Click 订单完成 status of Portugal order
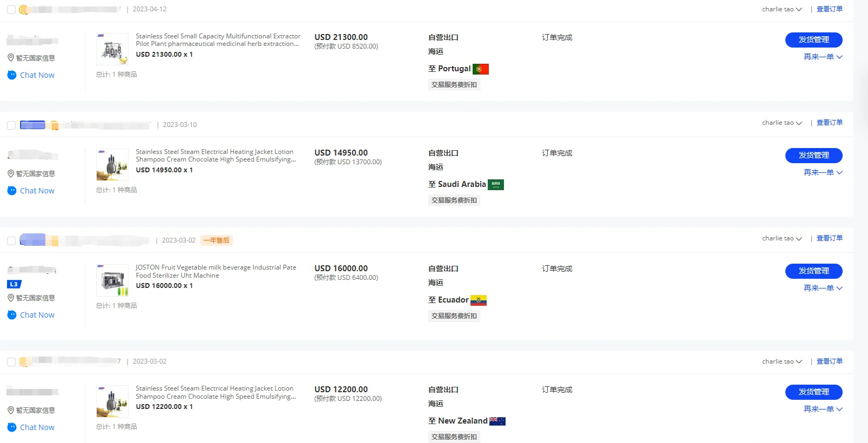Viewport: 868px width, 443px height. tap(557, 37)
